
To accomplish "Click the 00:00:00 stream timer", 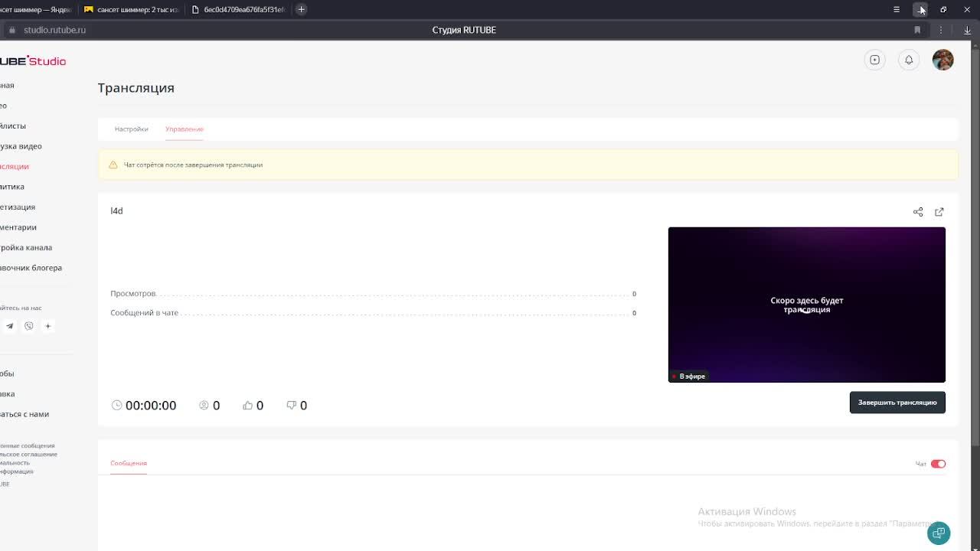I will [151, 406].
